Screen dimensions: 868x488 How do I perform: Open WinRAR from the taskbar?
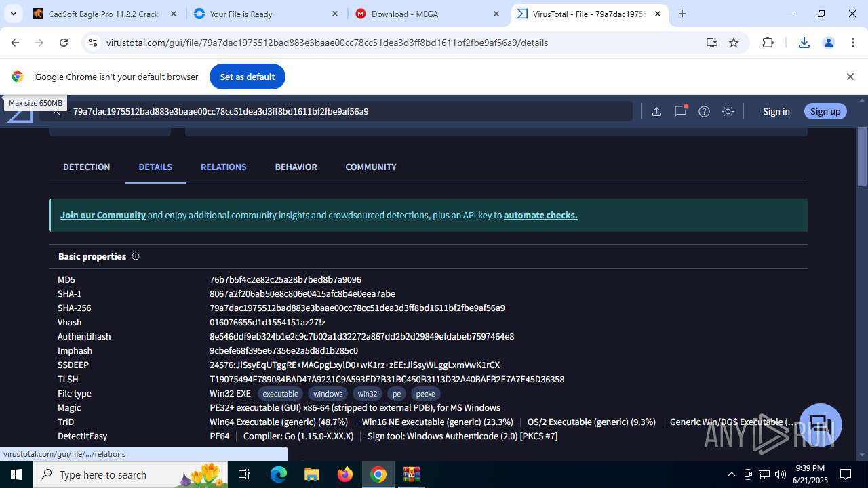point(412,474)
